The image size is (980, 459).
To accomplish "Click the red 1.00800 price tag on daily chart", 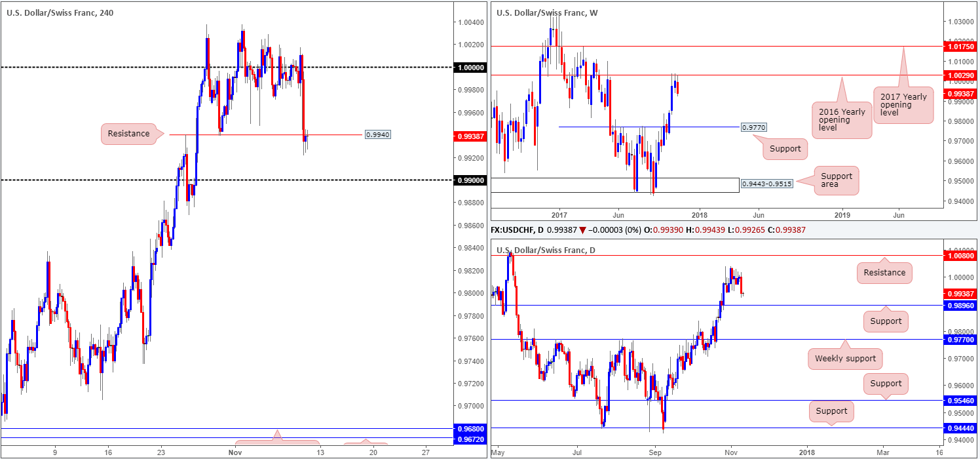I will (959, 256).
